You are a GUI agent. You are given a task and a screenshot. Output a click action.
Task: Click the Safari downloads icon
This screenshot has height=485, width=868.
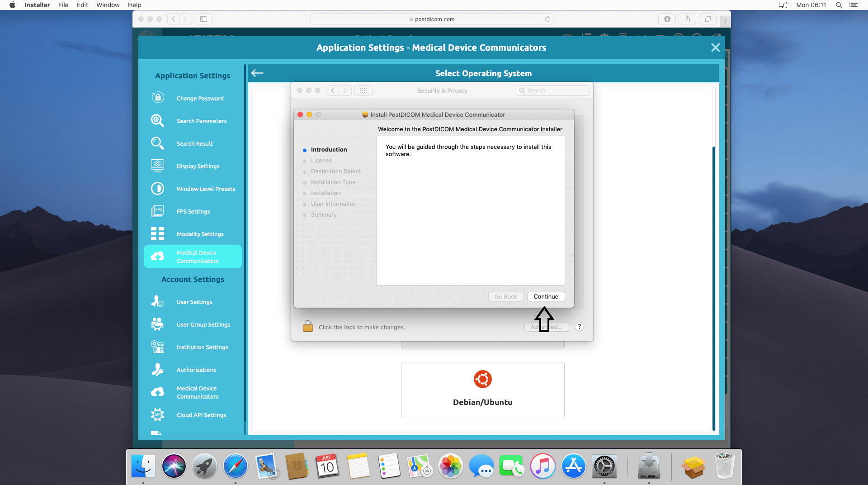tap(667, 19)
